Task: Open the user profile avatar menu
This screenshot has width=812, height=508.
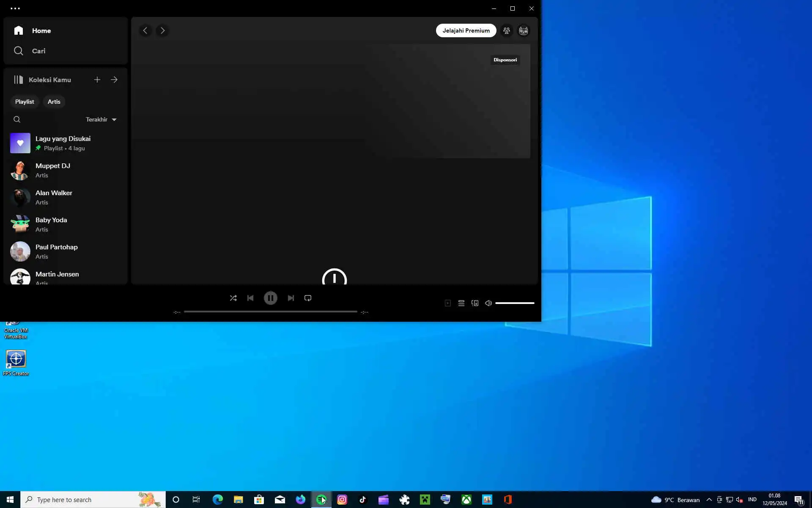Action: click(524, 30)
